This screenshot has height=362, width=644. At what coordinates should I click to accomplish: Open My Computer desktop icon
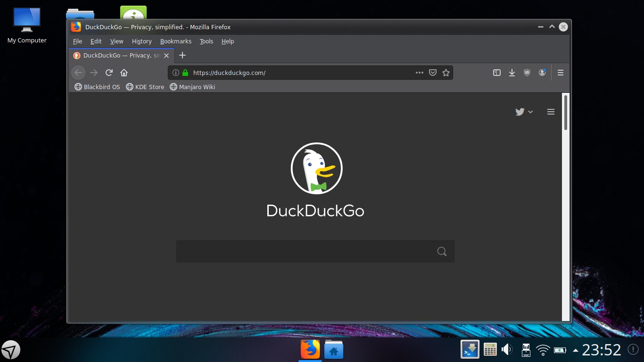27,26
